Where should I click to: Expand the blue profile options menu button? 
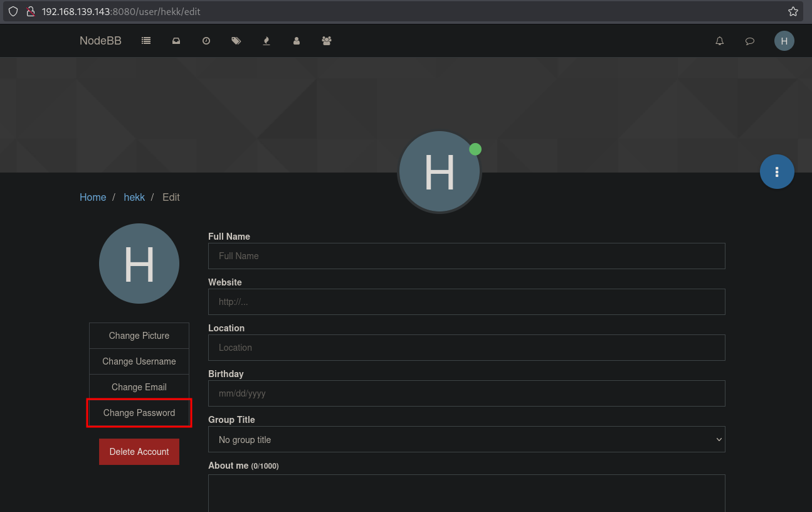[x=777, y=172]
